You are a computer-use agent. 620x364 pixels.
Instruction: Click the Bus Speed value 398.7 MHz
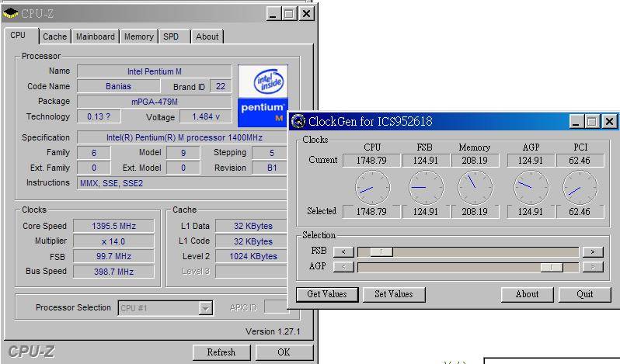coord(114,272)
